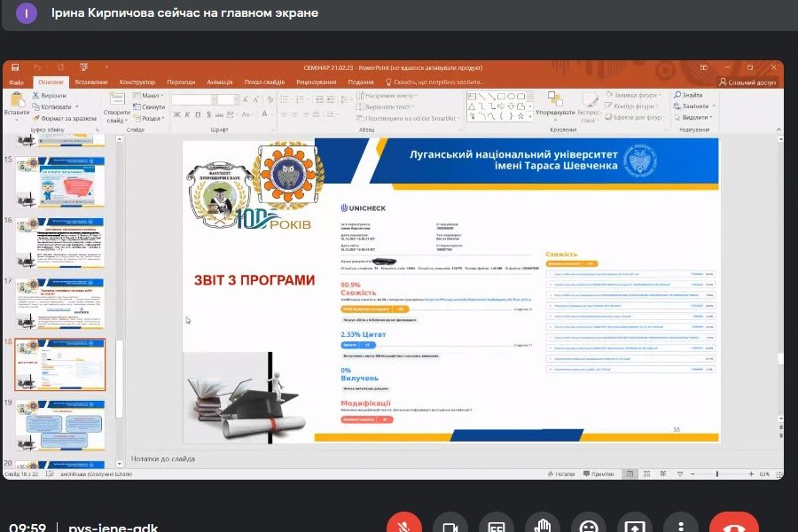Adjust the zoom slider in status bar
The height and width of the screenshot is (532, 798).
point(717,474)
